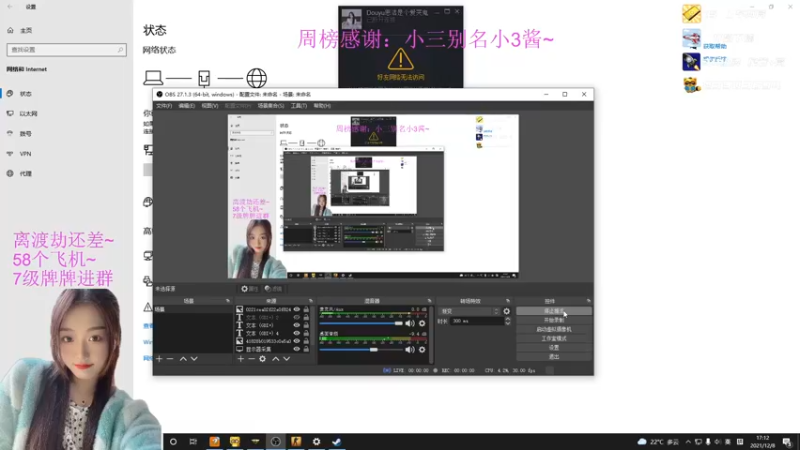Toggle the lock on the 文本 (GDI+) 2 source
This screenshot has width=800, height=450.
(x=306, y=317)
